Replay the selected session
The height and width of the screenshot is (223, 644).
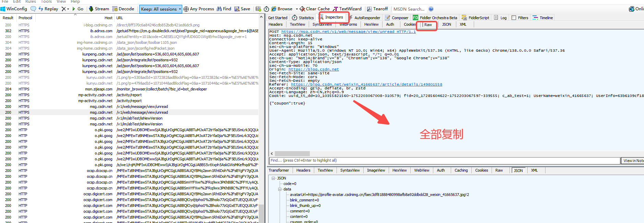pos(48,9)
